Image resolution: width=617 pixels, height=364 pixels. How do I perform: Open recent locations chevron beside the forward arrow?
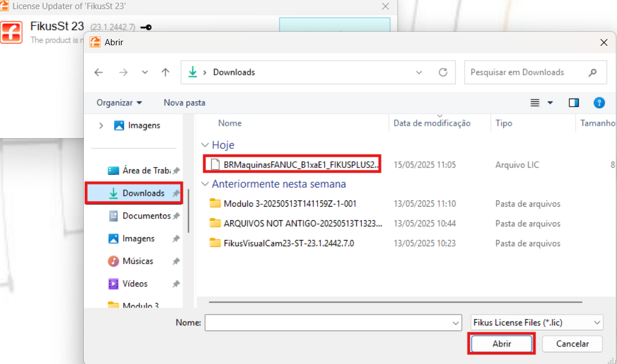145,72
